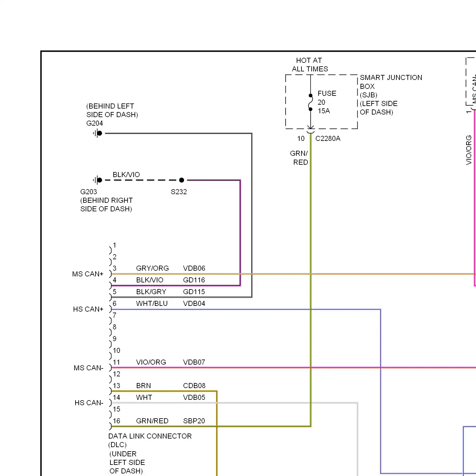Select the "MS CAN+" label

click(88, 274)
